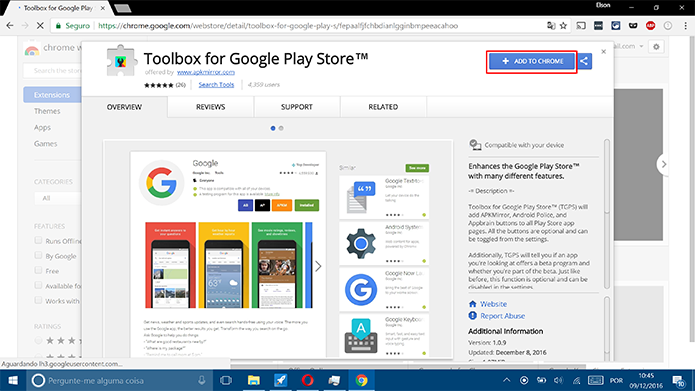Click the Compatible with your device icon
This screenshot has height=391, width=695.
[475, 145]
